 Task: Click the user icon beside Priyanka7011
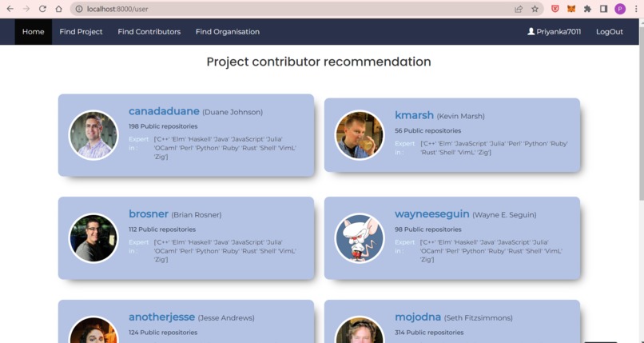point(531,31)
